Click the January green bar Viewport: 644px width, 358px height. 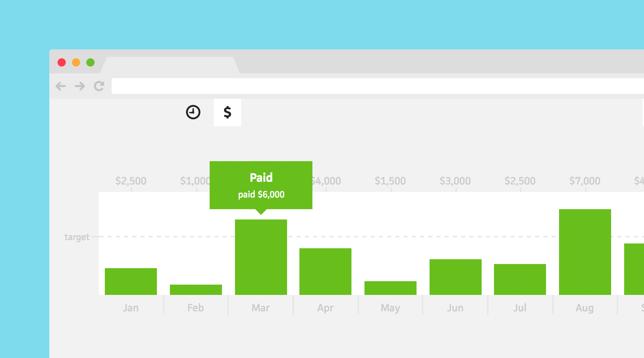tap(131, 282)
